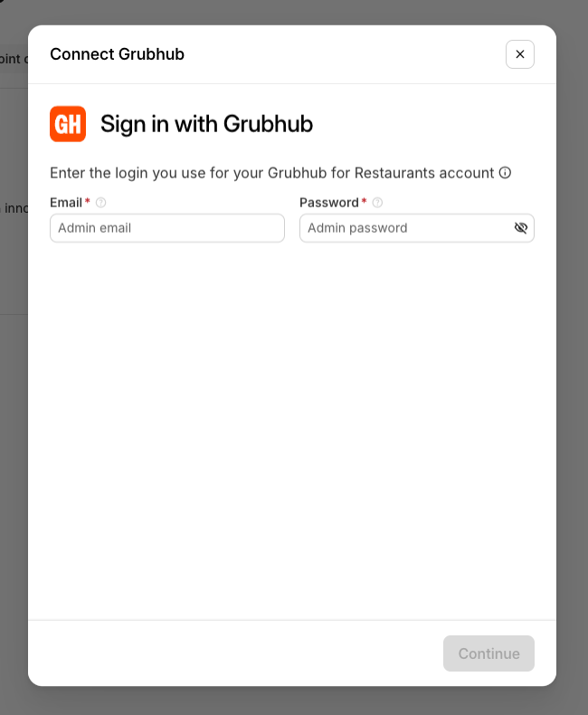Click the Continue button
Screen dimensions: 588x715
488,653
